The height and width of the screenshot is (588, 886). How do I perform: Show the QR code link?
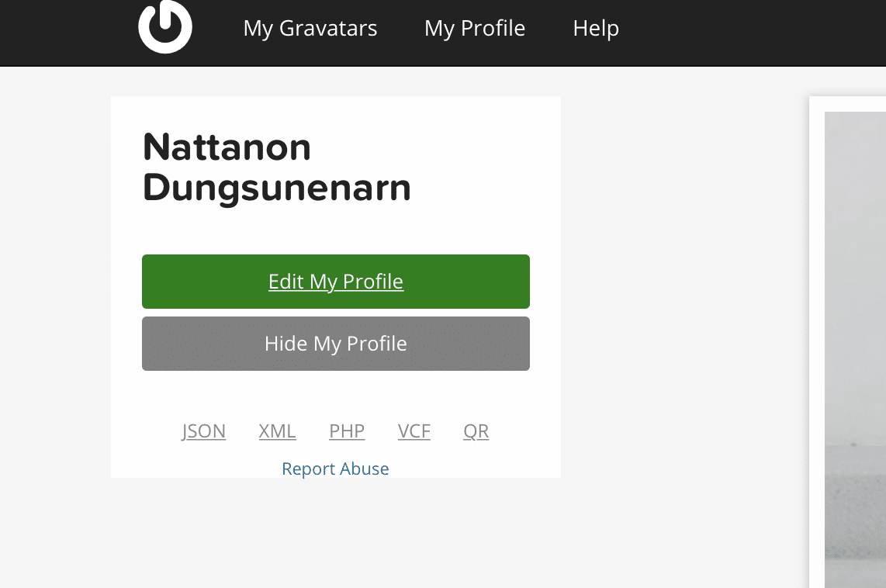tap(476, 431)
